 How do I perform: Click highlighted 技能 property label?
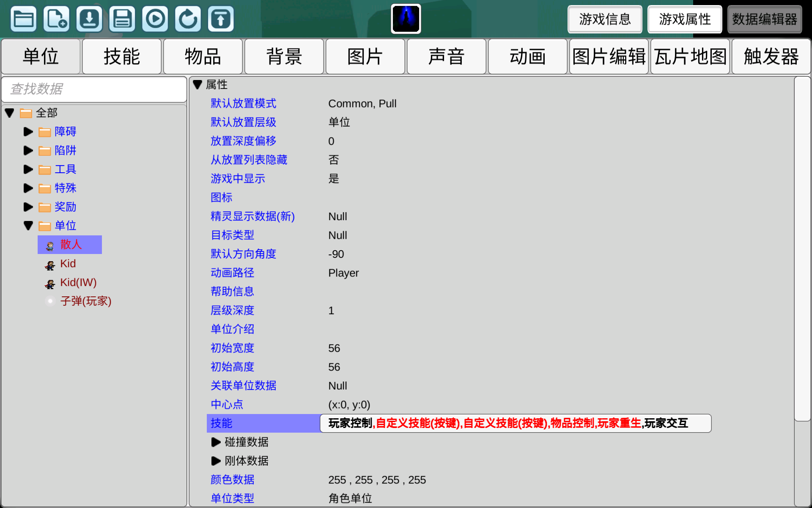(221, 423)
